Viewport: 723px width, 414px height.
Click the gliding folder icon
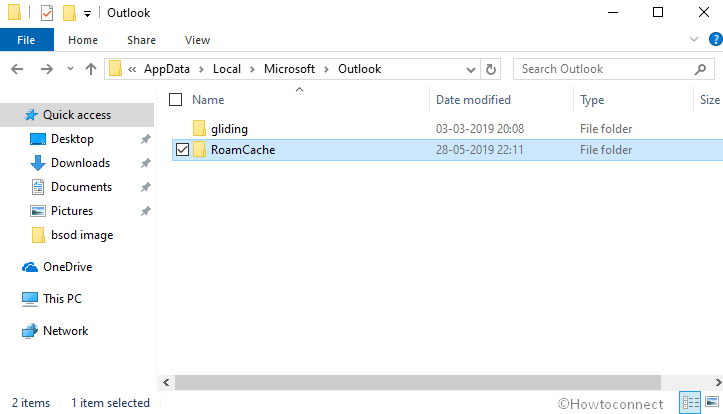click(199, 129)
